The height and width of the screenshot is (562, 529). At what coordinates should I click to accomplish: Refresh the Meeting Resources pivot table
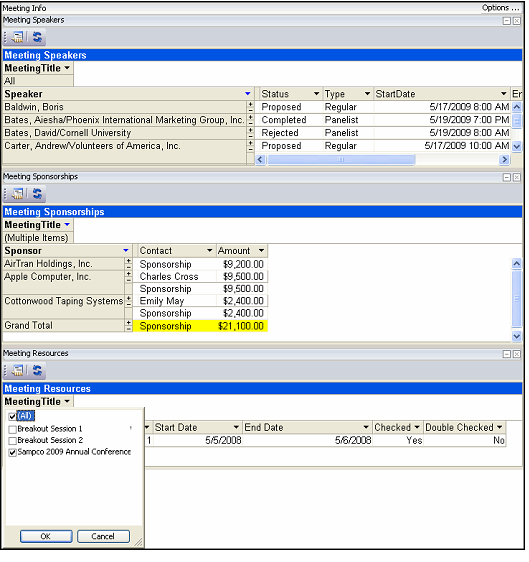(x=37, y=370)
